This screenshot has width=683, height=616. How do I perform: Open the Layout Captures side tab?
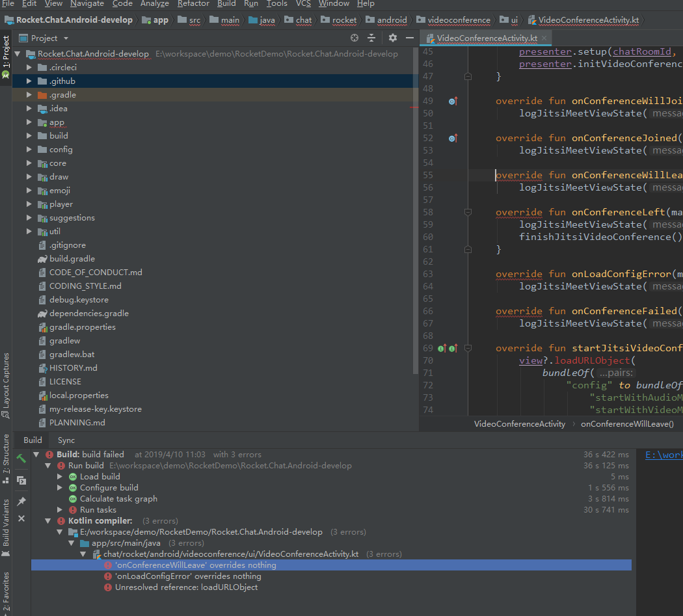tap(6, 385)
